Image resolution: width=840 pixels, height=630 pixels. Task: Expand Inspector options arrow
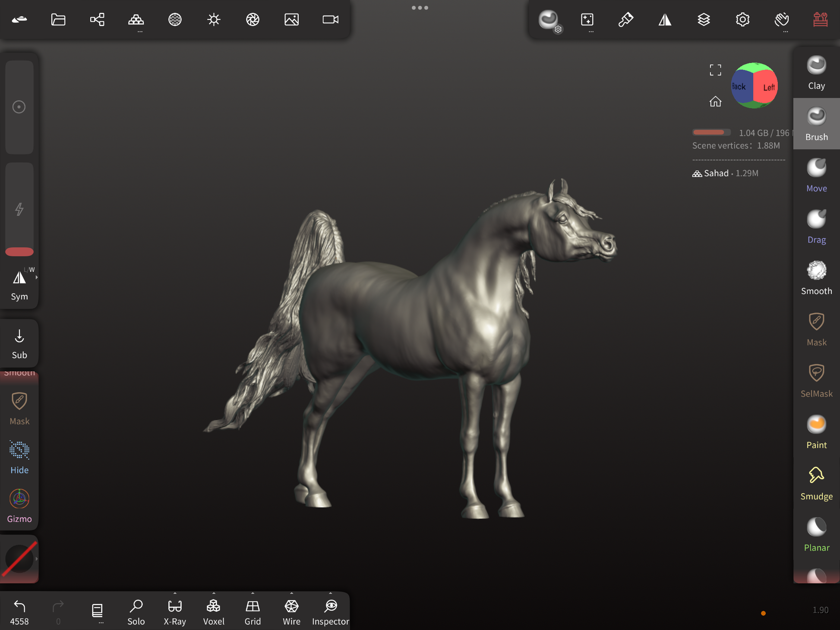coord(331,593)
